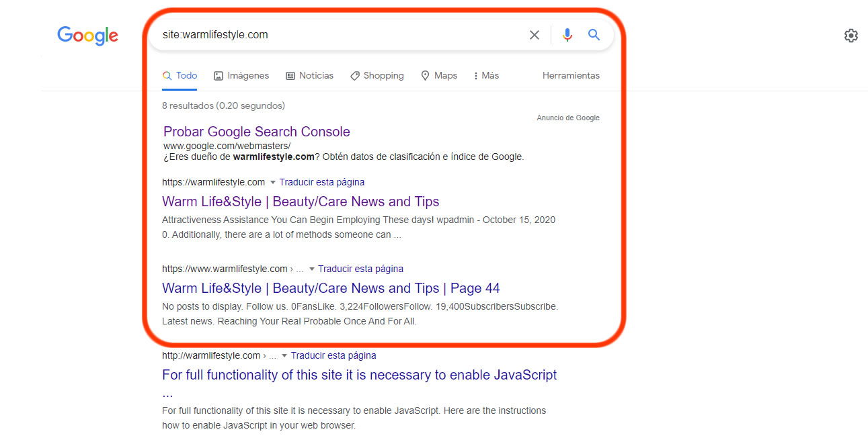Open the Shopping tab
This screenshot has width=868, height=442.
(377, 76)
